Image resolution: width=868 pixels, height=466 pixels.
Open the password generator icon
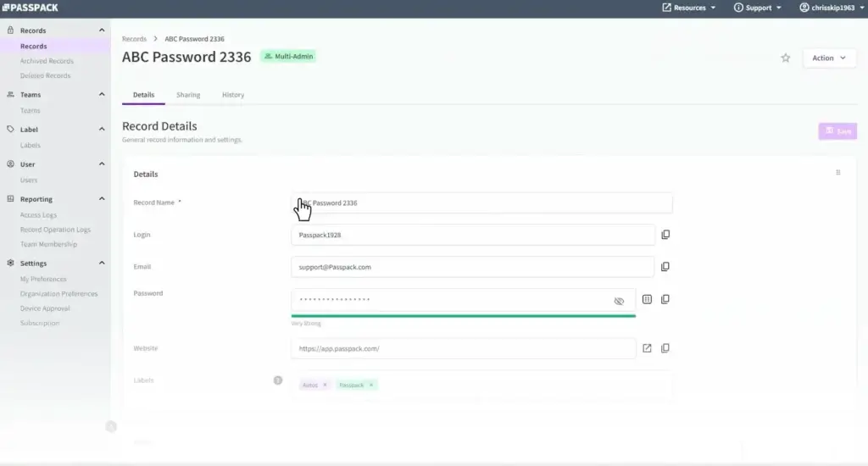(647, 299)
